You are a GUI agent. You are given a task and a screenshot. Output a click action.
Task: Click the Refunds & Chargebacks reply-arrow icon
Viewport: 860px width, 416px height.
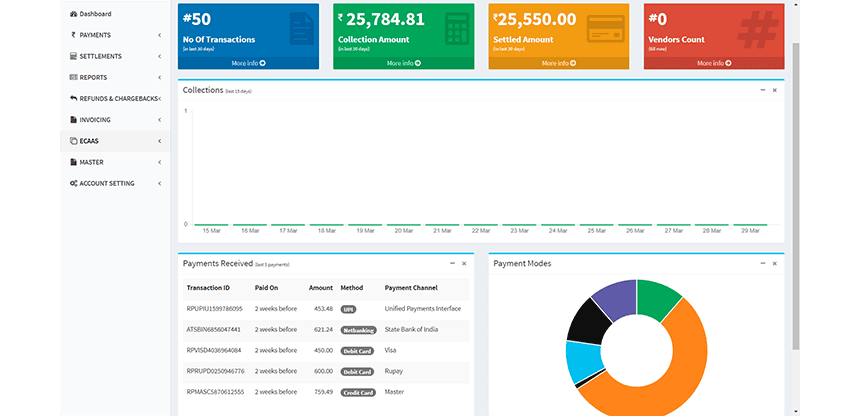(73, 98)
